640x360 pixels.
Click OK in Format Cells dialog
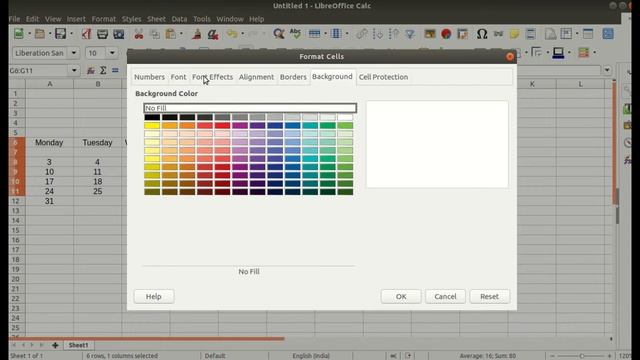tap(401, 297)
